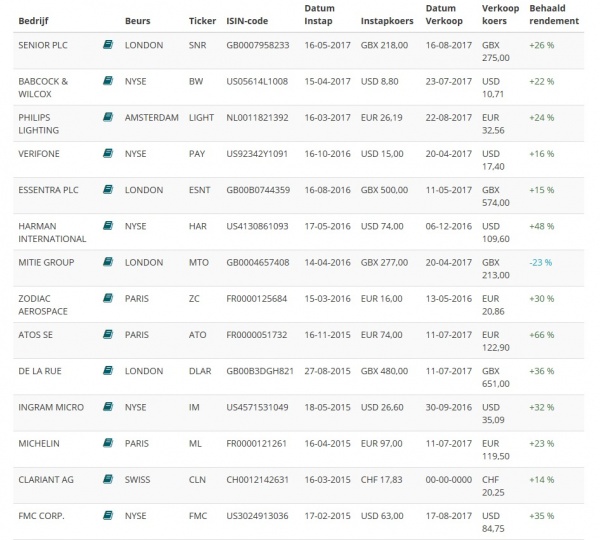Click the Datum Verkoop column header
This screenshot has height=540, width=600.
pyautogui.click(x=444, y=15)
